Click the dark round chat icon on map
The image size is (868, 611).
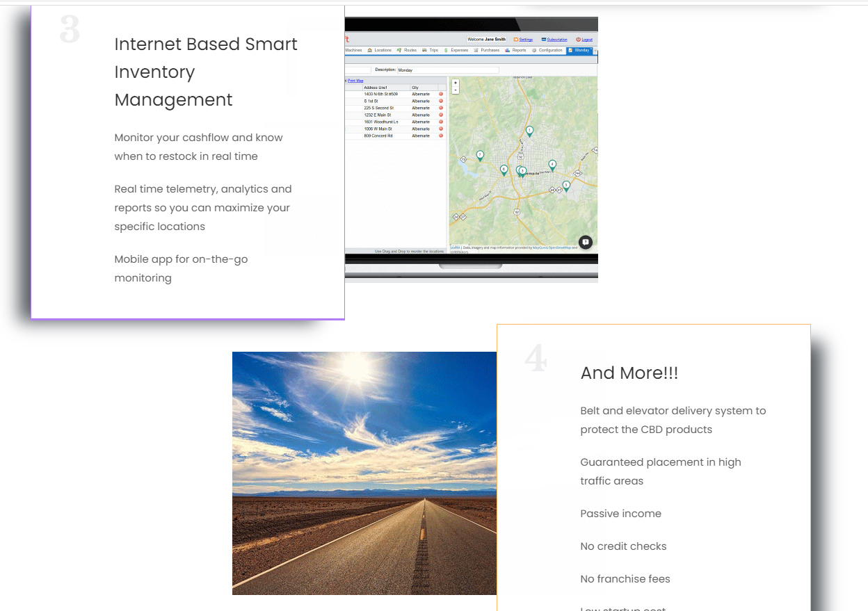(x=586, y=242)
